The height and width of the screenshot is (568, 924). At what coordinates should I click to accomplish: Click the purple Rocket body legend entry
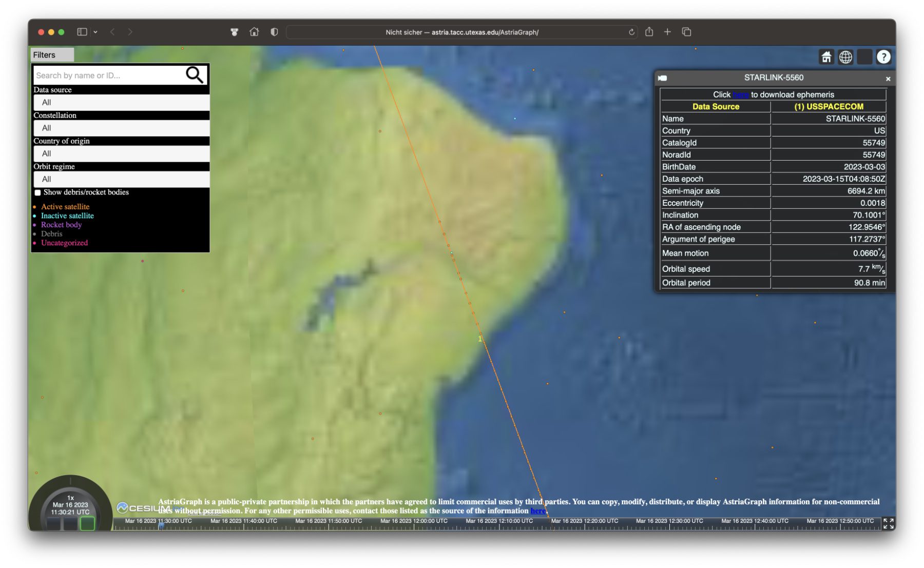pos(61,225)
